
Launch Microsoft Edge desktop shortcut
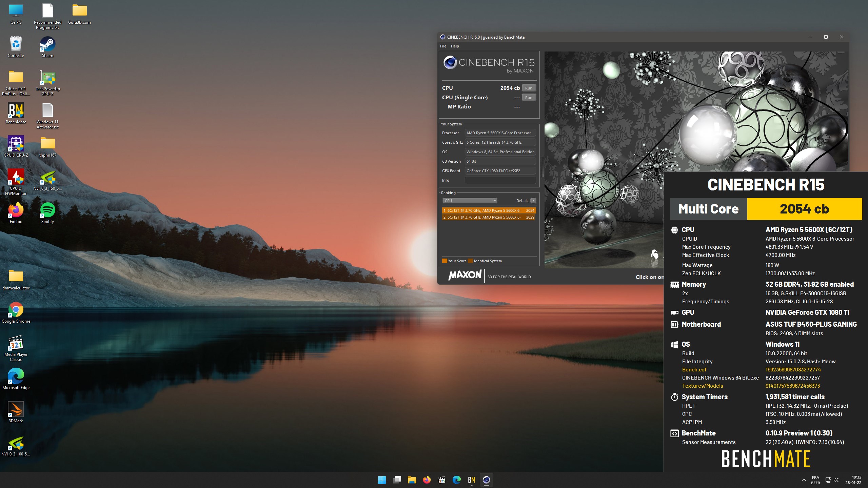(x=16, y=379)
